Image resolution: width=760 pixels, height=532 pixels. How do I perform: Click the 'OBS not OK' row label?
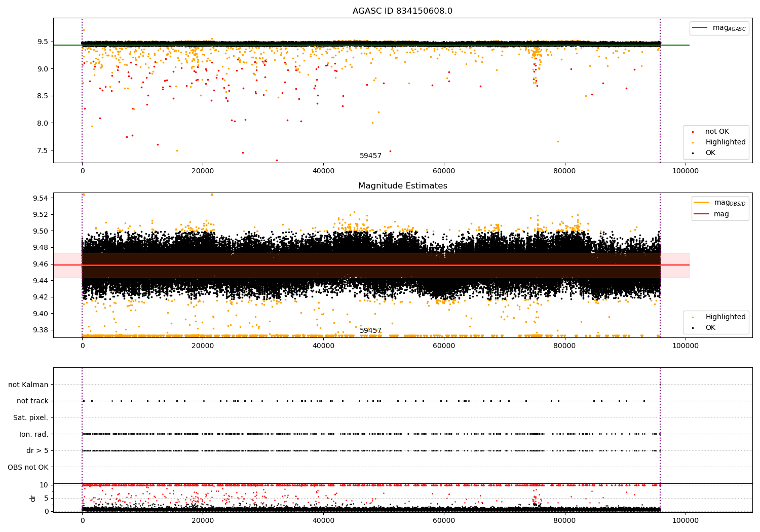28,467
